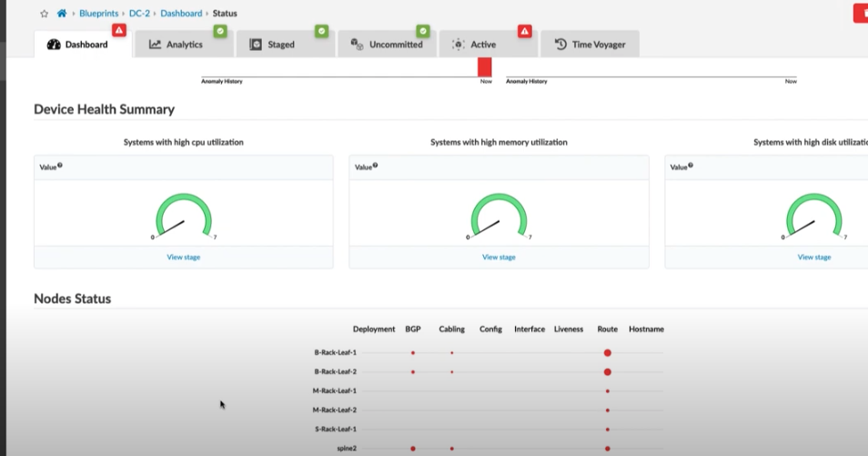The image size is (868, 456).
Task: Click the star favorite icon in breadcrumb
Action: pyautogui.click(x=44, y=14)
